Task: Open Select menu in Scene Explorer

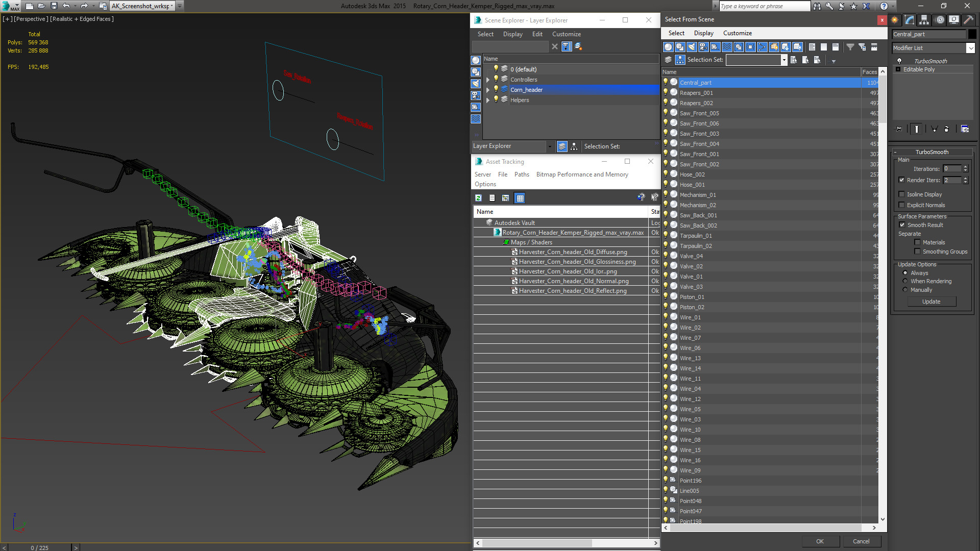Action: tap(485, 34)
